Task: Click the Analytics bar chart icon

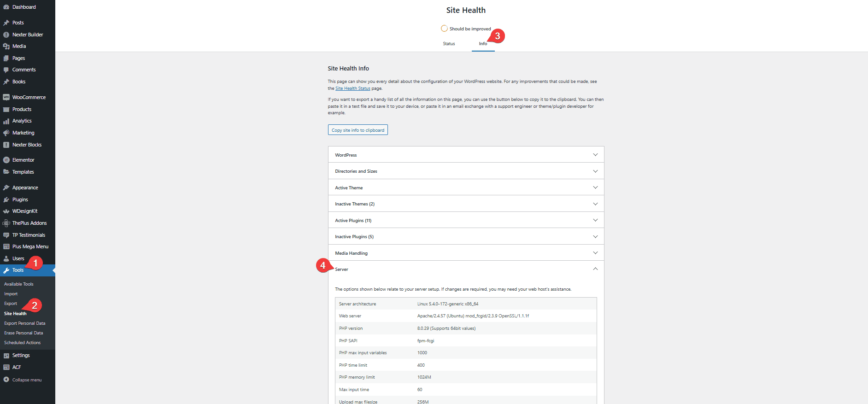Action: pos(6,121)
